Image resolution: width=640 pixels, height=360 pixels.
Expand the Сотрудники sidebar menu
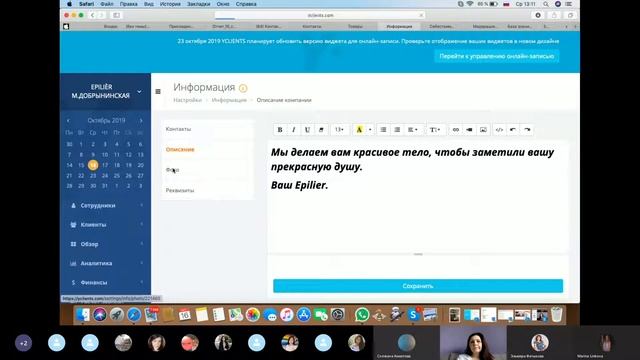(105, 205)
